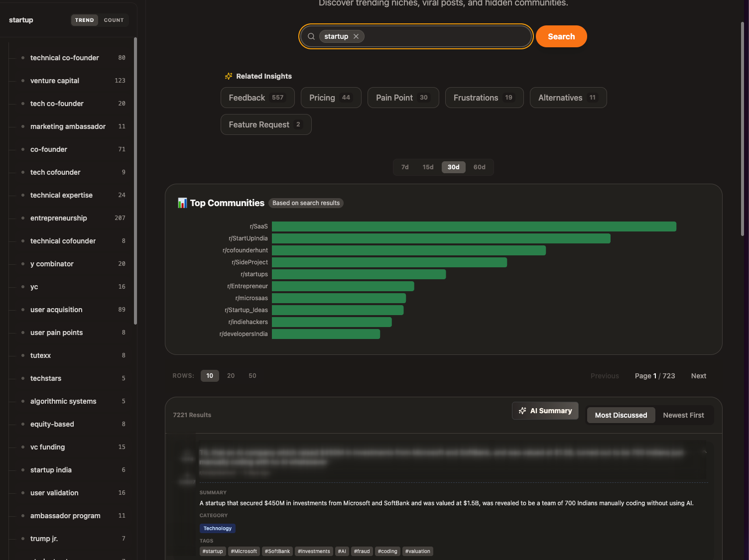Open the Feedback insight chip
The image size is (749, 560).
(257, 98)
